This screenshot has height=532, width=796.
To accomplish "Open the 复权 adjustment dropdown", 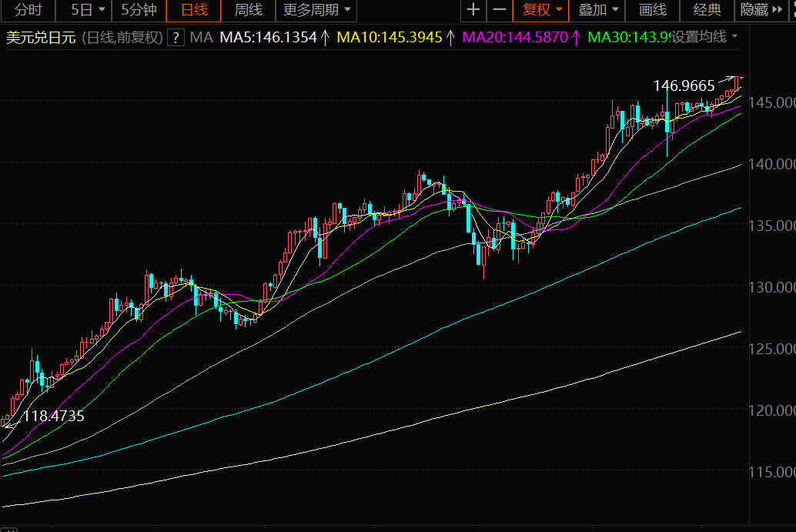I will pyautogui.click(x=541, y=10).
